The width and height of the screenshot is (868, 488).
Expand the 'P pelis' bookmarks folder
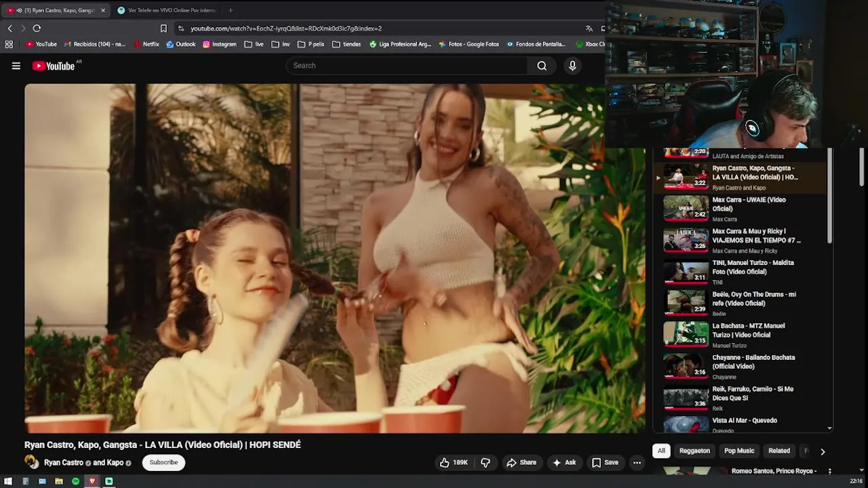311,44
